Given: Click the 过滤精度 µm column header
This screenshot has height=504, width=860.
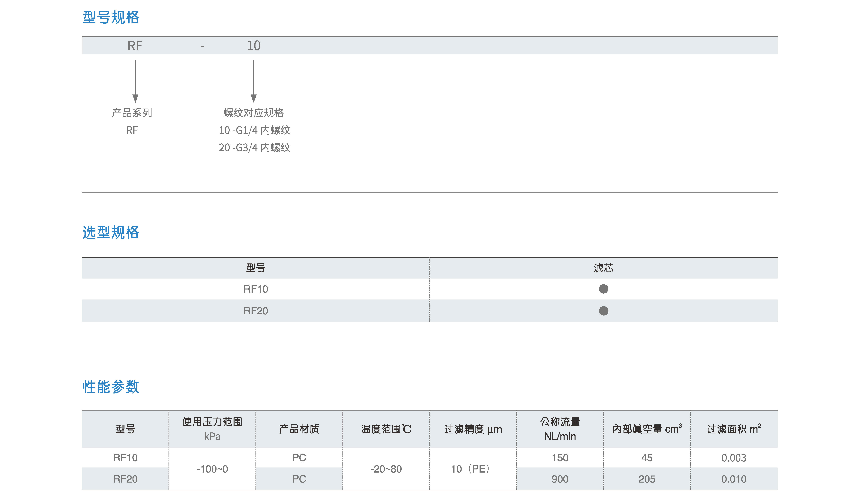Looking at the screenshot, I should pyautogui.click(x=473, y=429).
